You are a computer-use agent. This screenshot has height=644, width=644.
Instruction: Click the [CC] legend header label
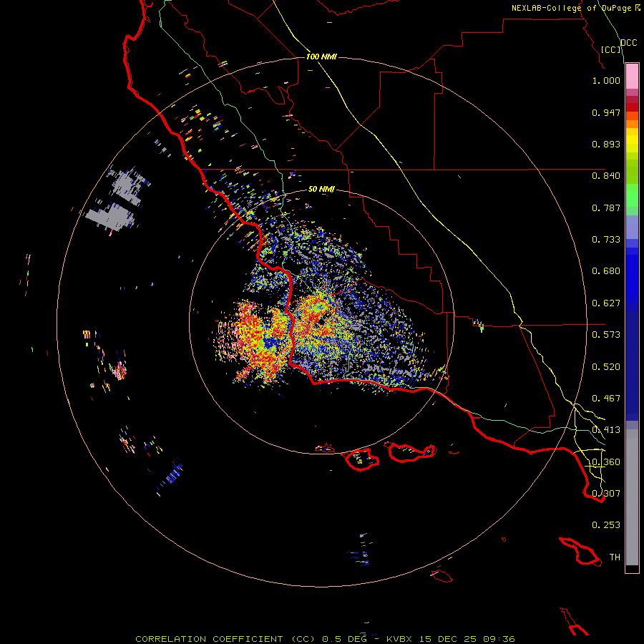tap(611, 49)
